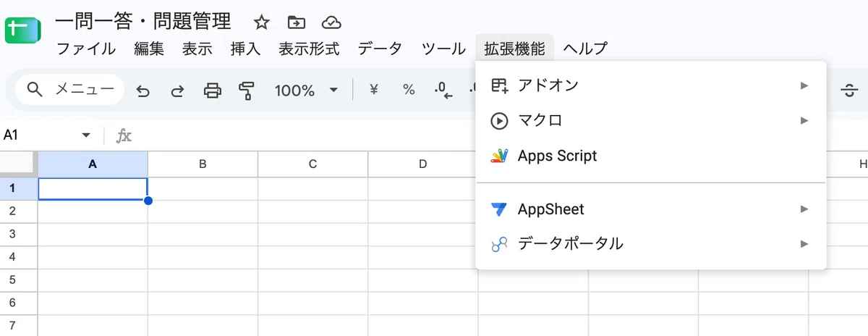
Task: Apply yen currency format
Action: click(374, 90)
